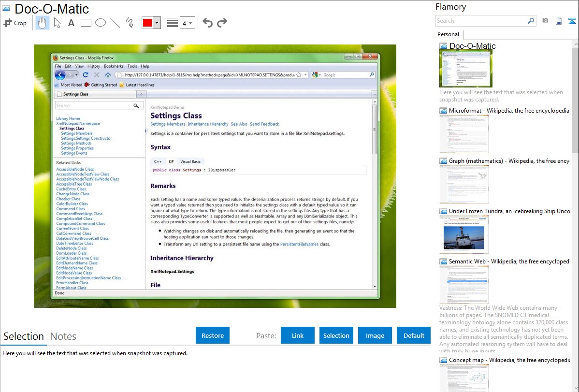Click the Google search box in Firefox
The width and height of the screenshot is (579, 392).
click(x=345, y=75)
